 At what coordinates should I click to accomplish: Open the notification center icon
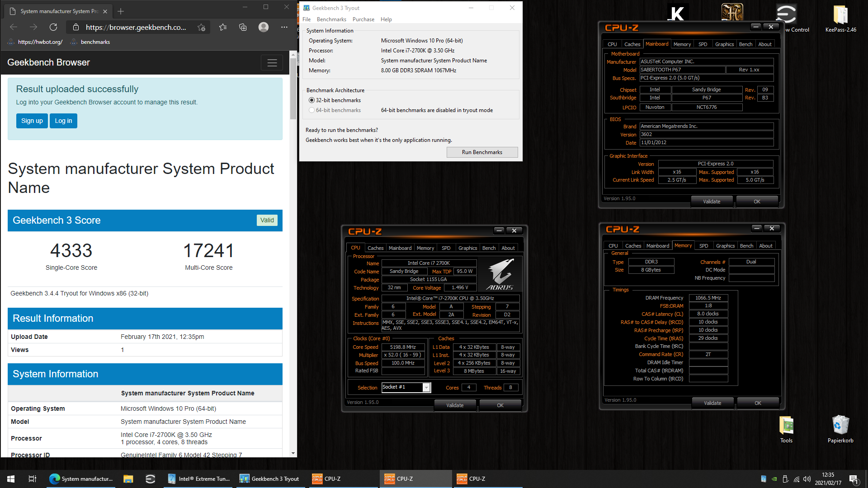click(x=854, y=479)
